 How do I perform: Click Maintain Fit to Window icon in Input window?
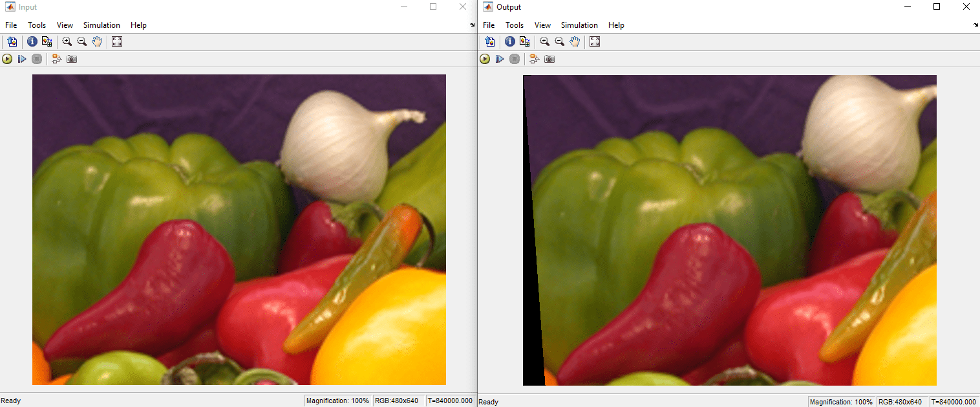click(117, 41)
